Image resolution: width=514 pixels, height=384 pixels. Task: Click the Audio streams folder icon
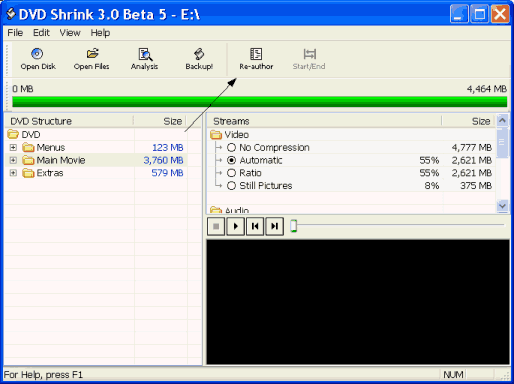pos(216,210)
